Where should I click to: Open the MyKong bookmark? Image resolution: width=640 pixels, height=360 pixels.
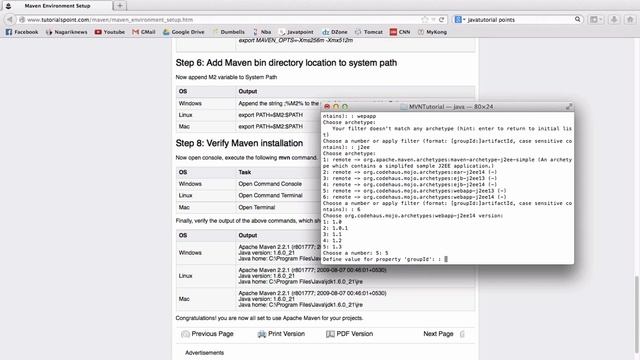(x=432, y=32)
